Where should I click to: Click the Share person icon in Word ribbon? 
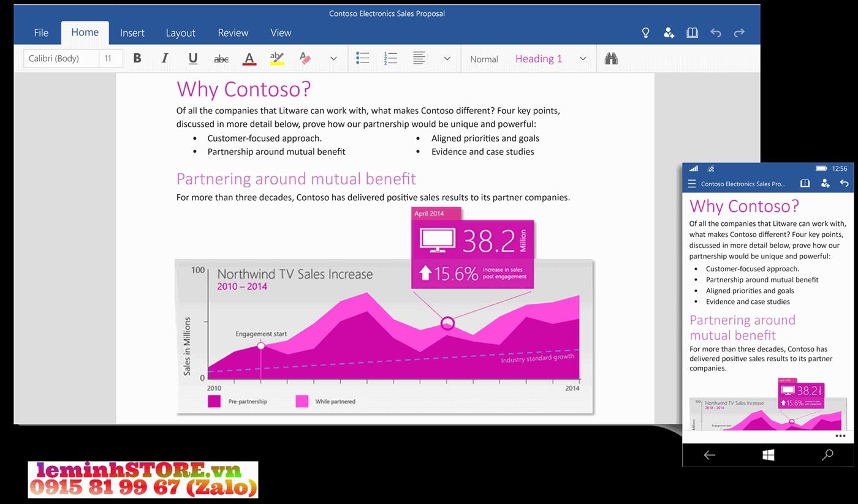669,33
